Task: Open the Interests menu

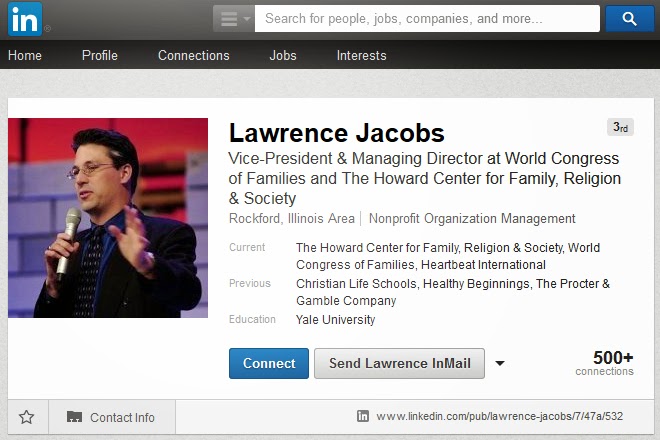Action: [361, 55]
